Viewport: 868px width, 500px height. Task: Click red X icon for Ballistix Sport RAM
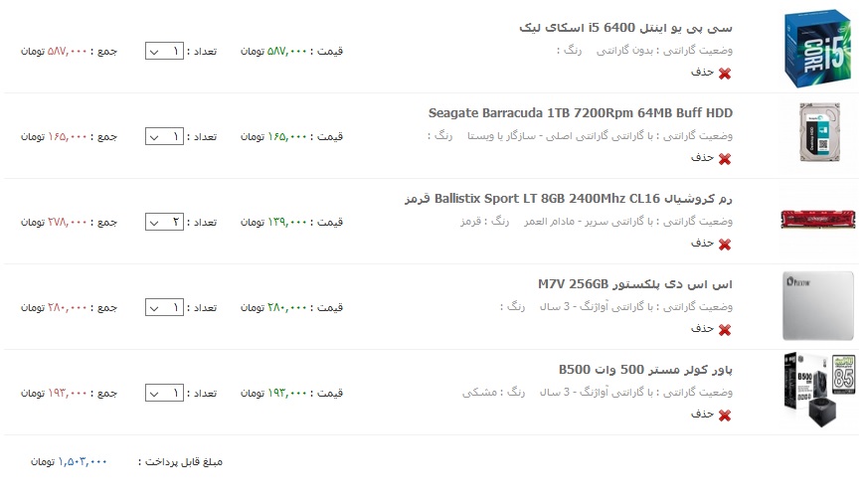725,245
